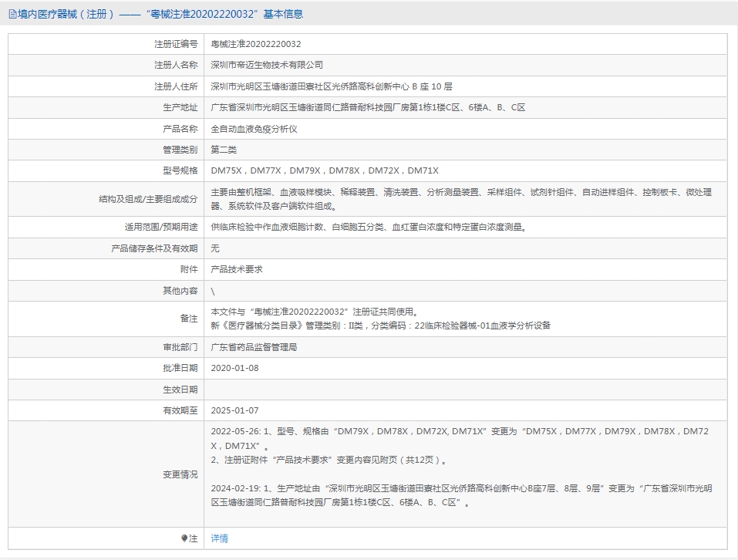
Task: Select the address value in the 生产地址 row
Action: (x=368, y=107)
